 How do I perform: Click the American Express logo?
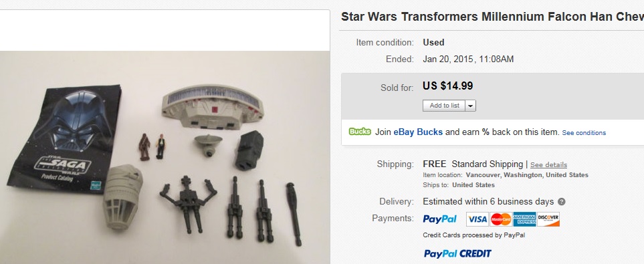(524, 219)
